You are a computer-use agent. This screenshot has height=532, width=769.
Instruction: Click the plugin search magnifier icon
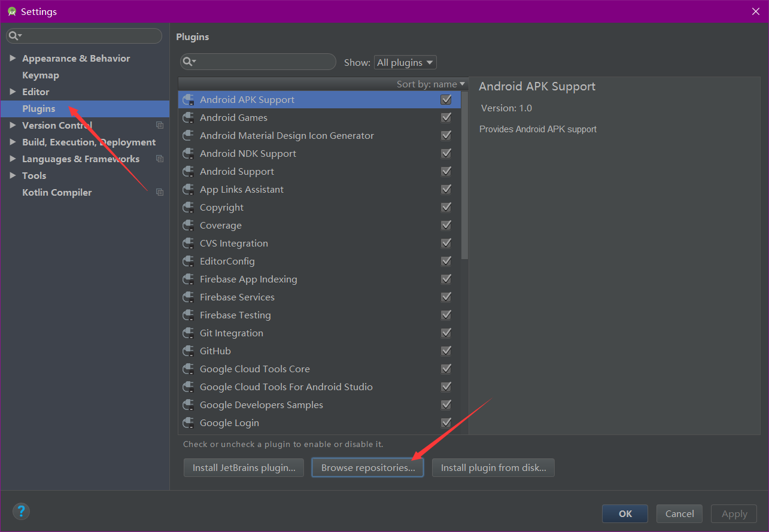[189, 62]
